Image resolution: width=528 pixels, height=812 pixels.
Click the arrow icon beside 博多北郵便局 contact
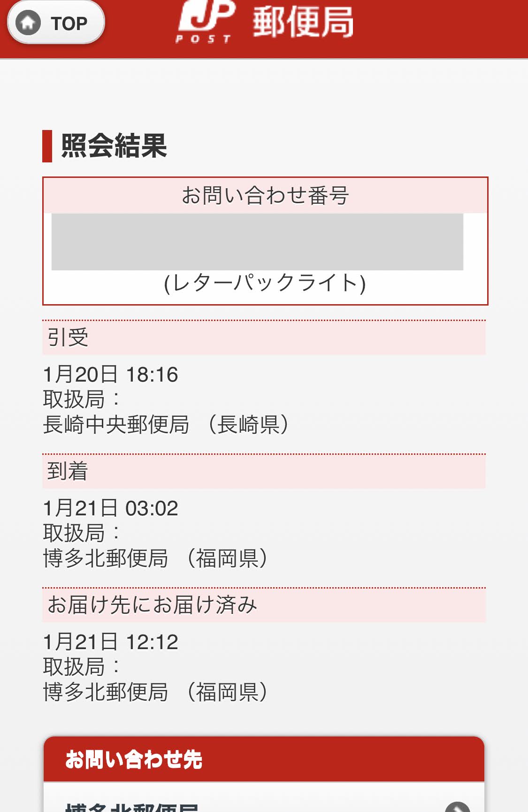(457, 806)
